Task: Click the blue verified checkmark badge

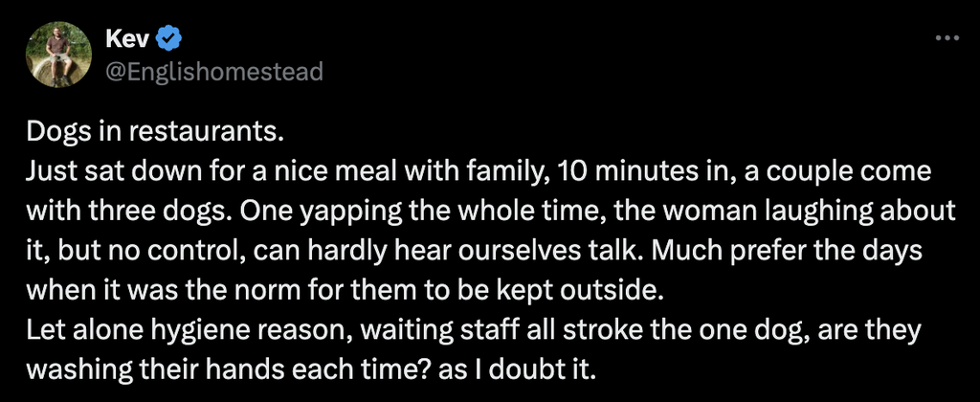Action: tap(168, 39)
